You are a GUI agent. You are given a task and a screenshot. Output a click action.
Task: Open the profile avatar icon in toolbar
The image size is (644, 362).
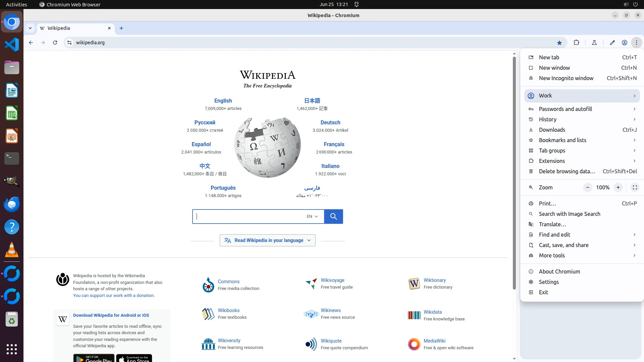click(x=624, y=43)
